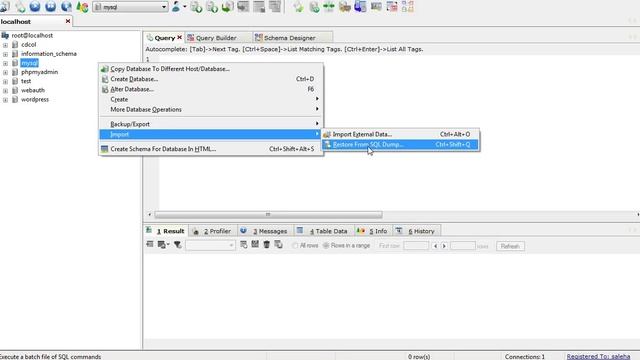This screenshot has width=640, height=360.
Task: Select the wordpress database in the tree
Action: tap(35, 100)
